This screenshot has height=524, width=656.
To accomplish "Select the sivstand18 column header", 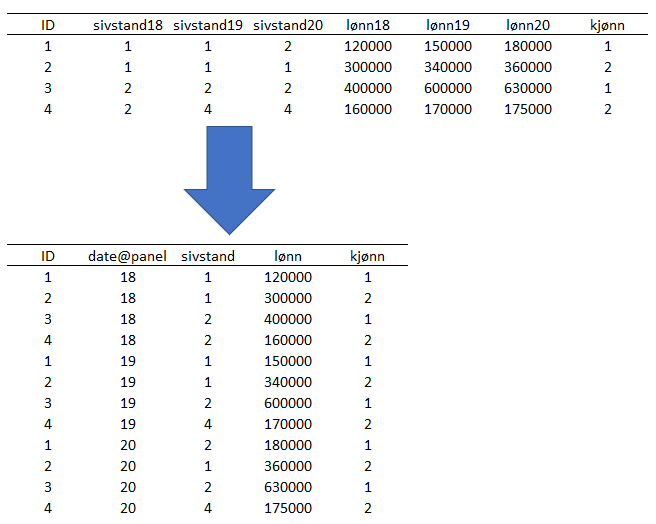I will coord(127,25).
